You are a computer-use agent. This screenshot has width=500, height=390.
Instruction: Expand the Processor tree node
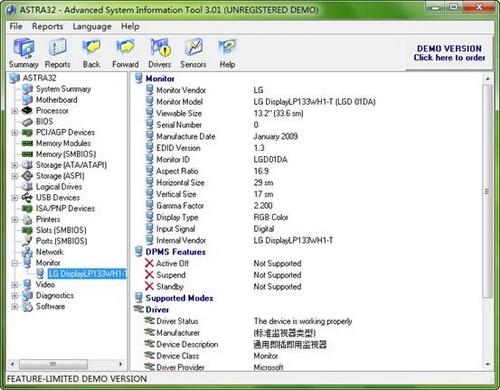click(x=15, y=111)
